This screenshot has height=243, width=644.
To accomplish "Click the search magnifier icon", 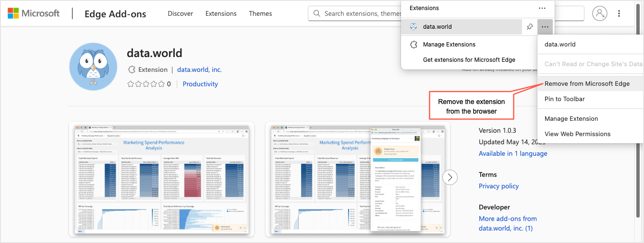I will (316, 13).
